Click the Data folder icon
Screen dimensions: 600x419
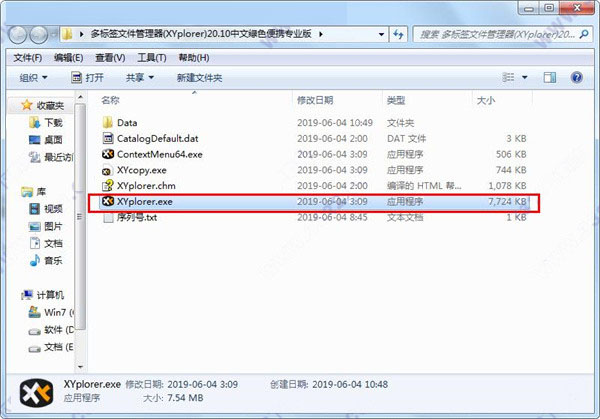[108, 122]
